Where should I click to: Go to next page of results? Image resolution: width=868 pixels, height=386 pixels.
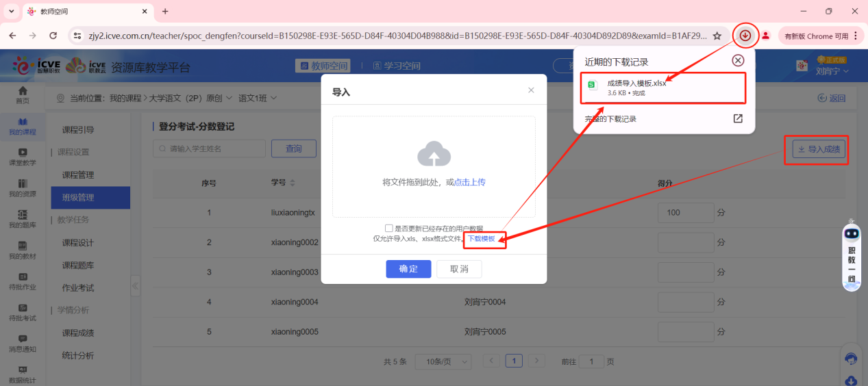coord(536,361)
